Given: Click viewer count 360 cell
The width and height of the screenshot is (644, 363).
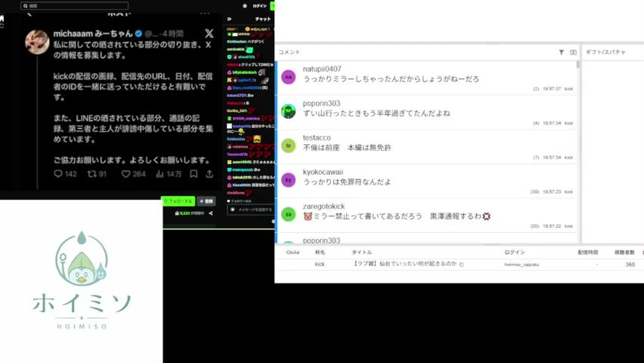Looking at the screenshot, I should (x=630, y=264).
